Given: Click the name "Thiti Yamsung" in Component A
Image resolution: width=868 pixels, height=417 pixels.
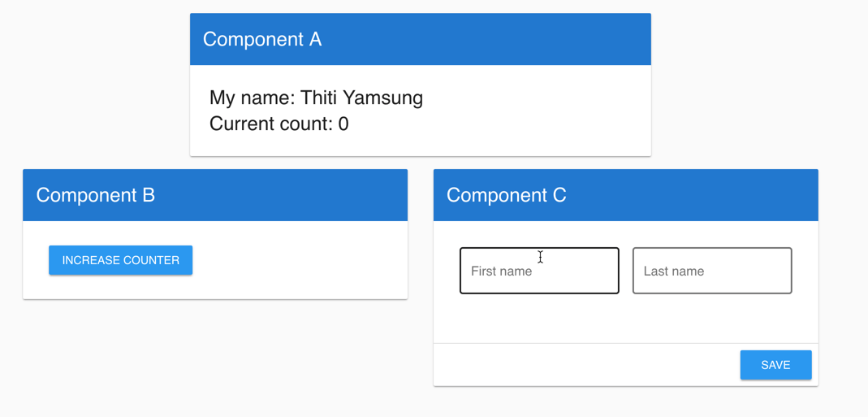Looking at the screenshot, I should pos(361,98).
